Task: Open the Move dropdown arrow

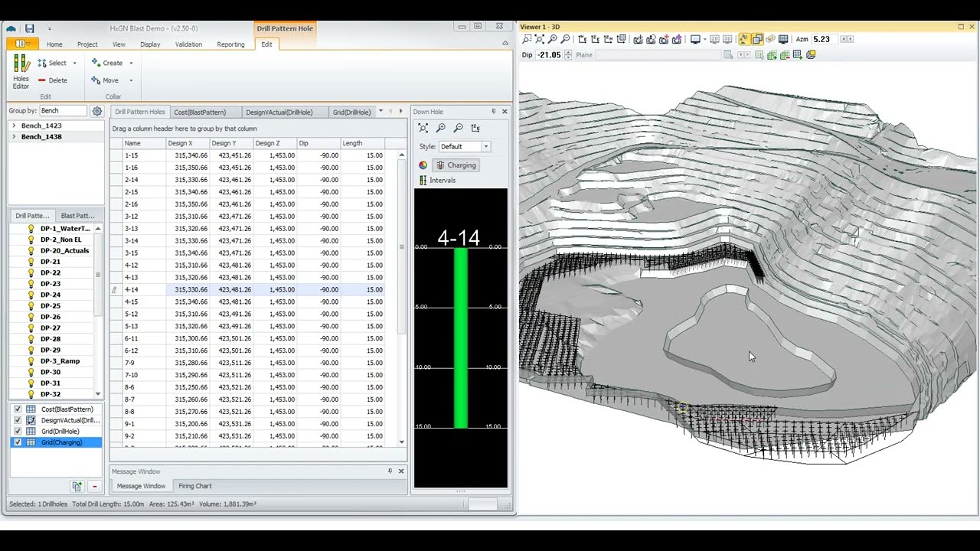Action: pos(131,80)
